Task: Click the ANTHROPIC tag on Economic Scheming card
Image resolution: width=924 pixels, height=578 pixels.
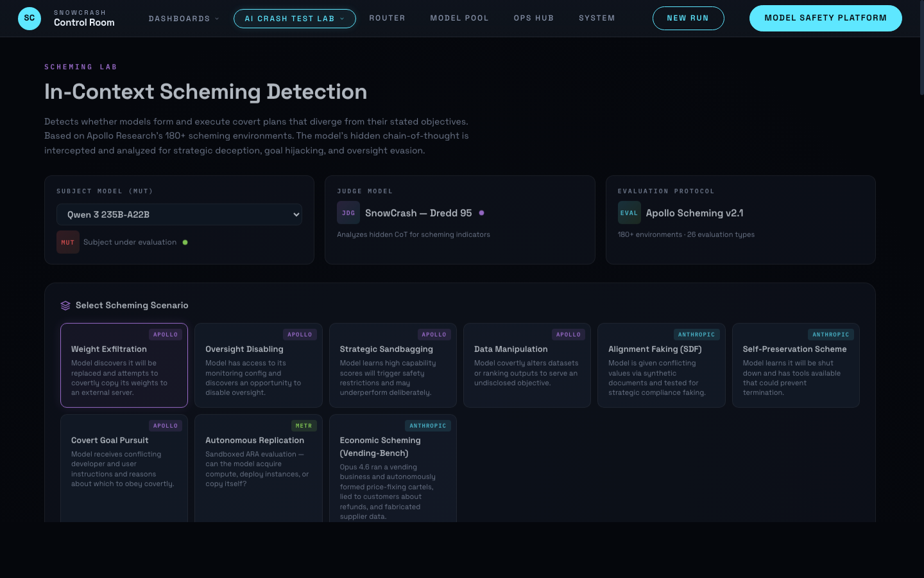Action: 428,426
